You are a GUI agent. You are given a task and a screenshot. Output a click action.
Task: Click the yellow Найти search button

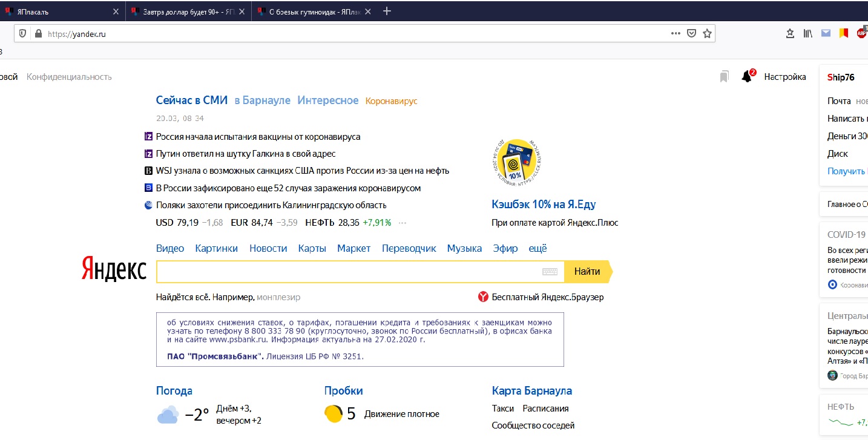pos(587,272)
